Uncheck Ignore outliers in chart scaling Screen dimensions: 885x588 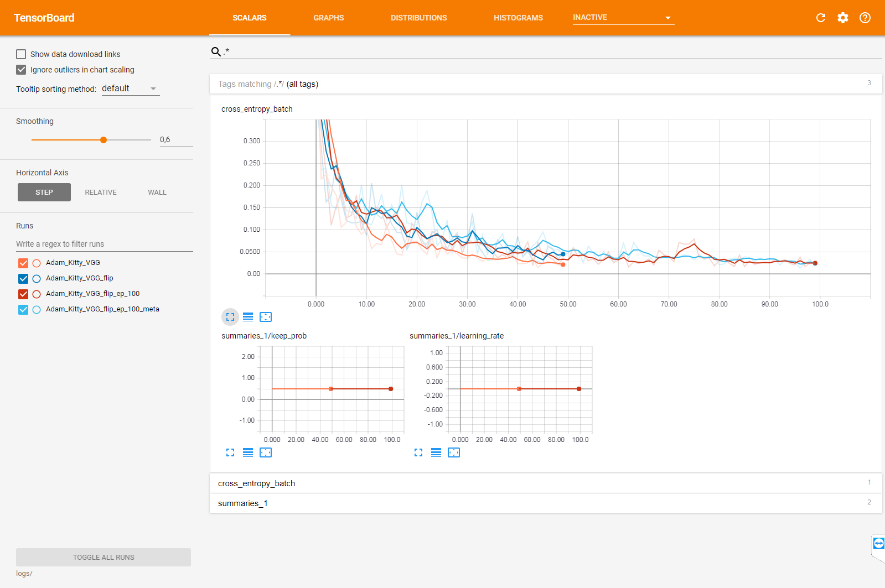click(21, 70)
